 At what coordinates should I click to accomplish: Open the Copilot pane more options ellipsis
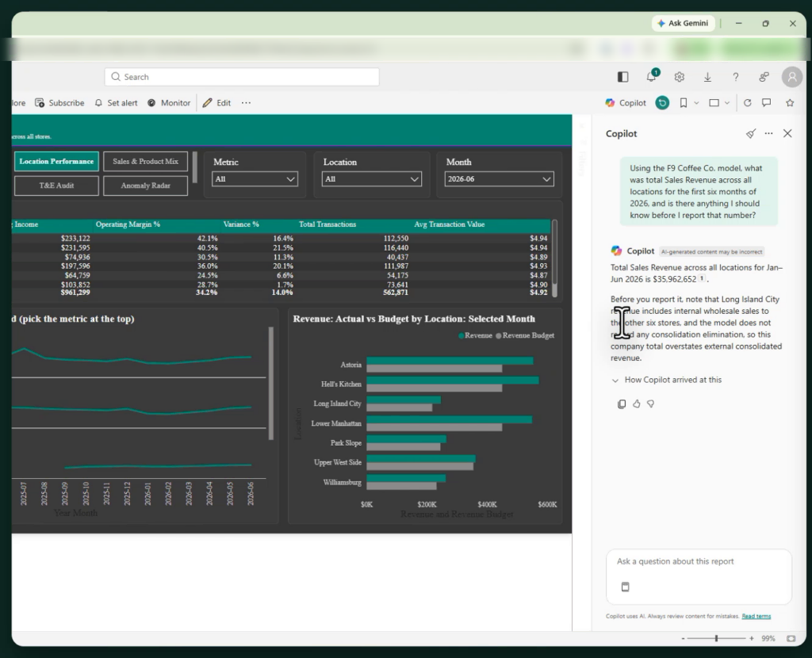tap(768, 133)
